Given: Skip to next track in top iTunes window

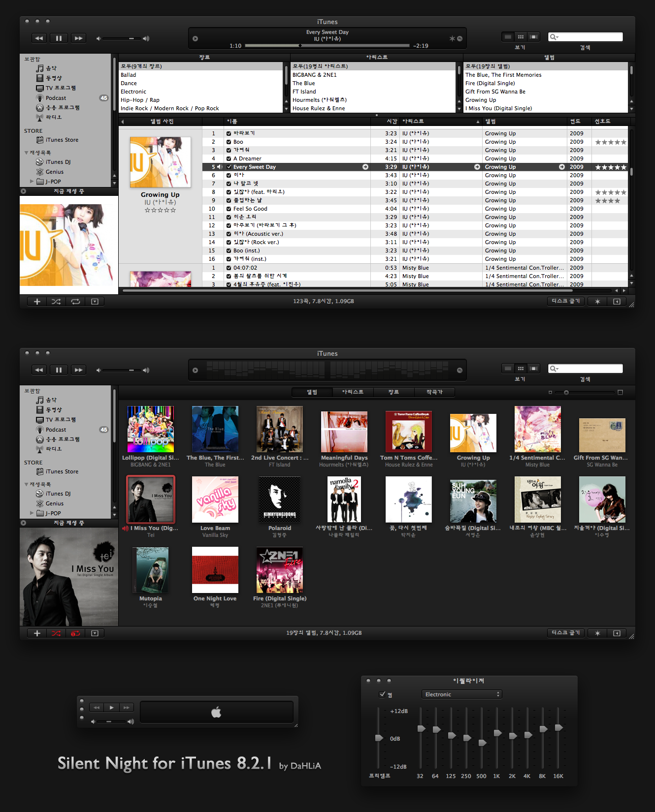Looking at the screenshot, I should click(79, 38).
